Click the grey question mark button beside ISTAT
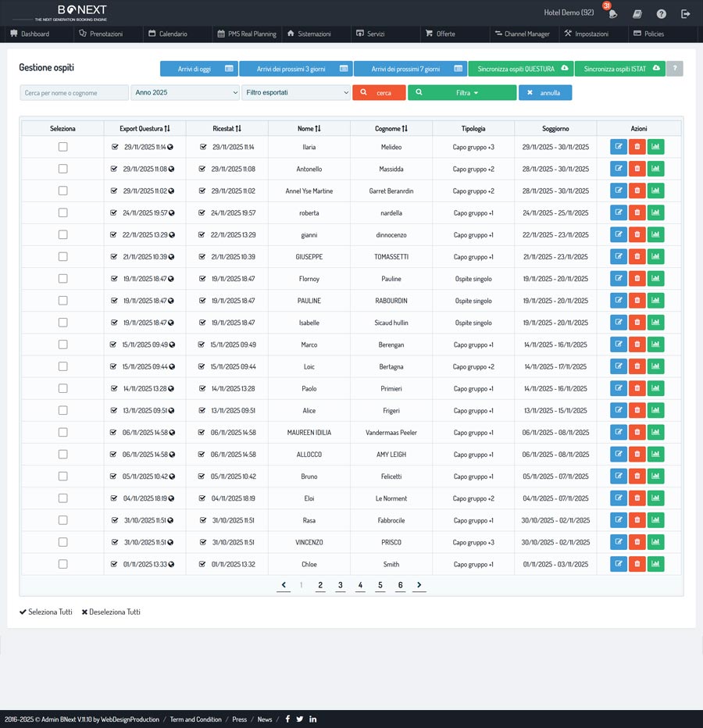The image size is (703, 728). [x=675, y=69]
